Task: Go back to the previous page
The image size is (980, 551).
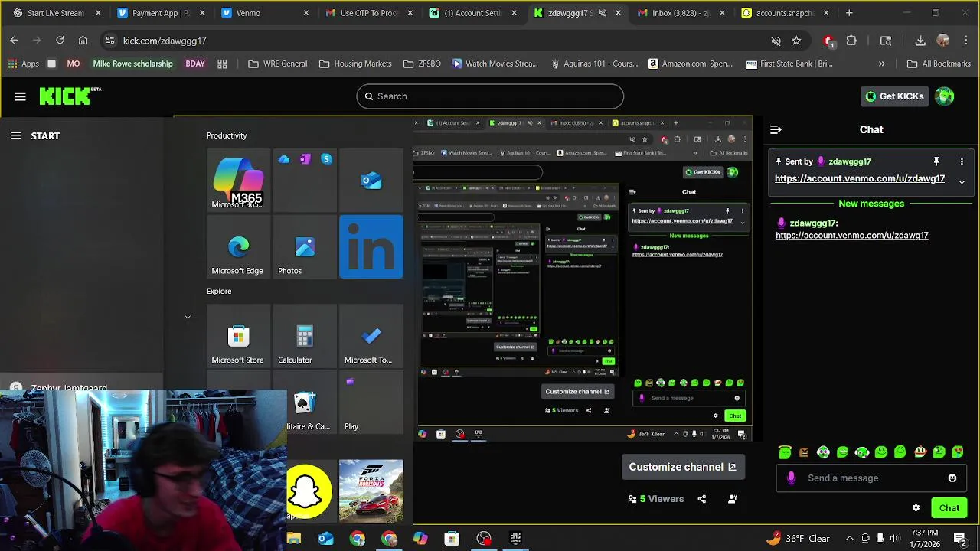Action: [x=14, y=41]
